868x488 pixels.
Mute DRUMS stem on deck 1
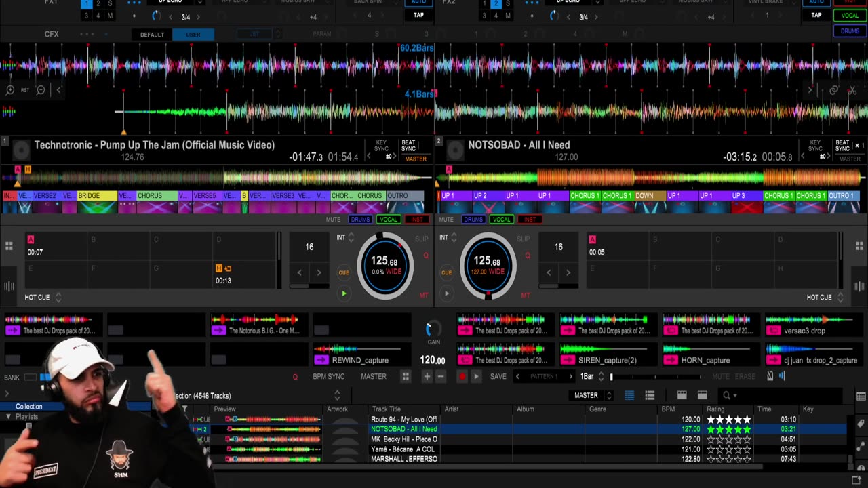point(360,220)
